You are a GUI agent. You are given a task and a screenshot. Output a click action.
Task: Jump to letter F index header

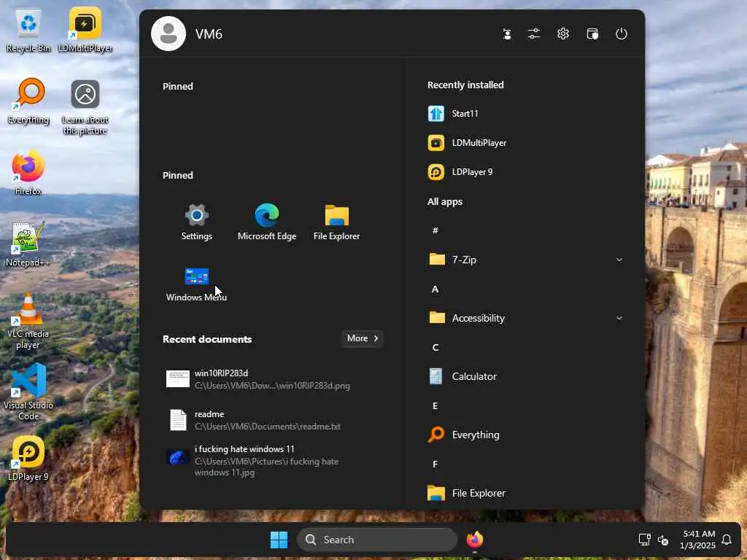(x=435, y=464)
